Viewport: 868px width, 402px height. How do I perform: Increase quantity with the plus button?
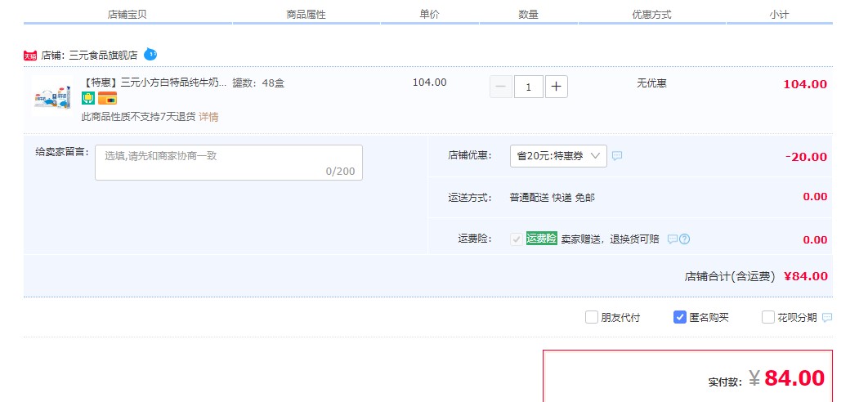(x=557, y=87)
